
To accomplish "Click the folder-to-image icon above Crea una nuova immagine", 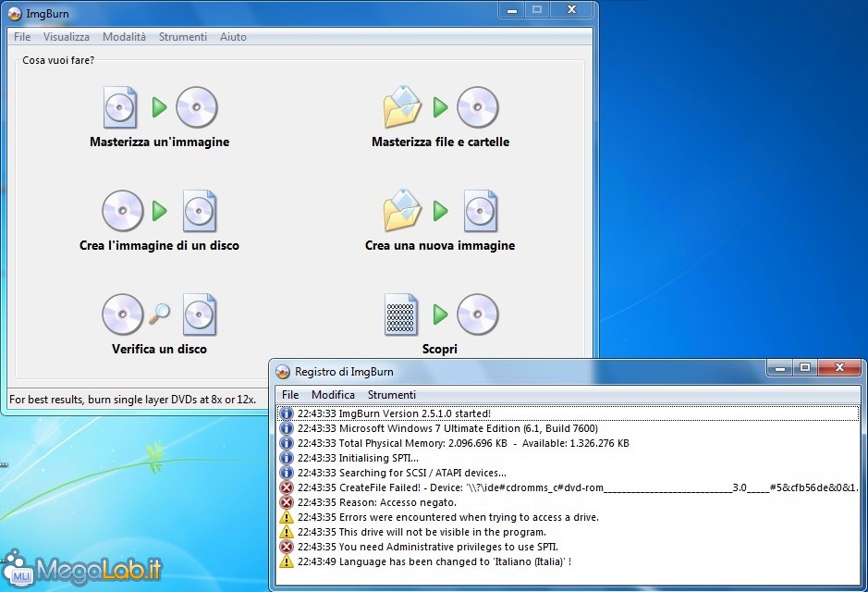I will (x=441, y=211).
